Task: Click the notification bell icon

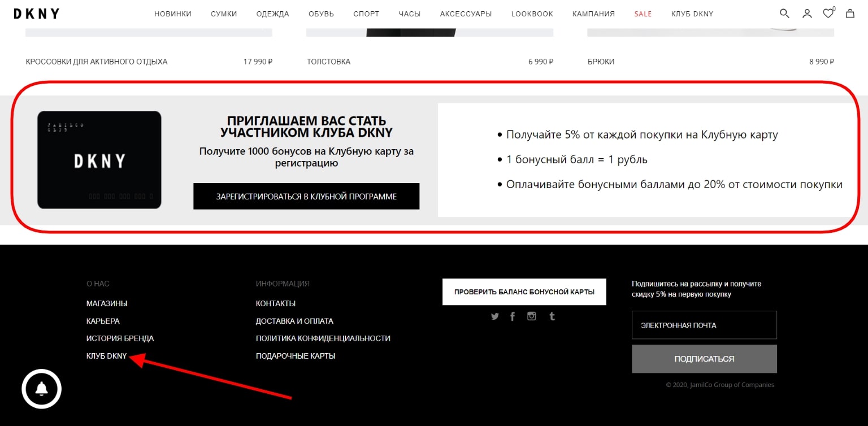Action: click(x=41, y=389)
